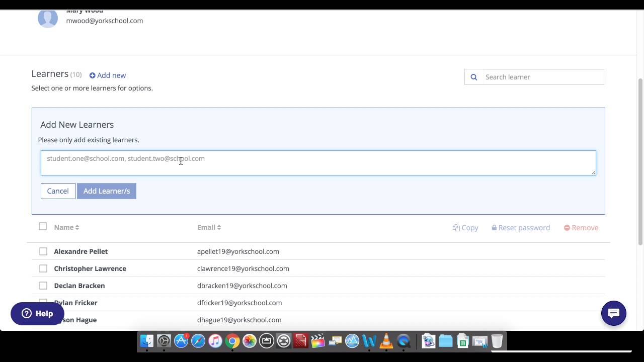The image size is (644, 362).
Task: Switch to Google Chrome in the dock
Action: pyautogui.click(x=232, y=341)
